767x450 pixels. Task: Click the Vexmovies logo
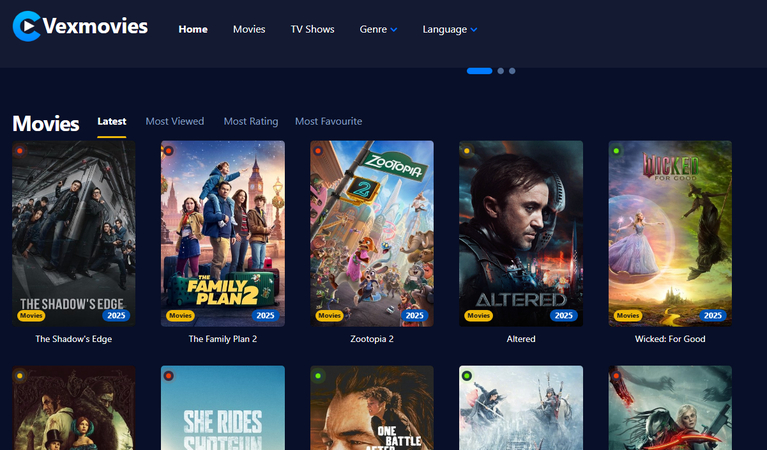[x=80, y=26]
